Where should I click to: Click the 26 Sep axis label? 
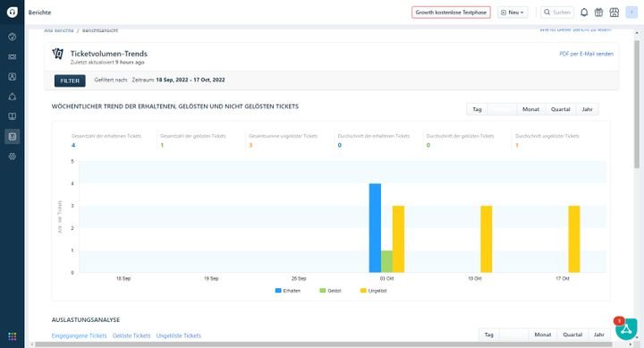299,278
